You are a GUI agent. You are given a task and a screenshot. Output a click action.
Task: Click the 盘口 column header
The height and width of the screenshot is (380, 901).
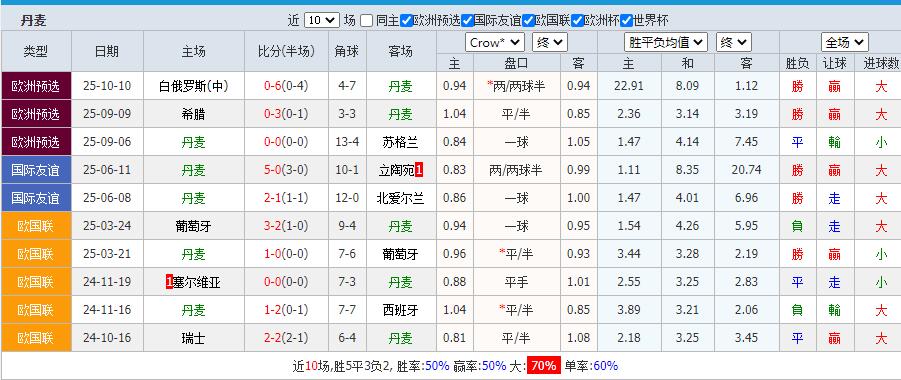pyautogui.click(x=516, y=63)
